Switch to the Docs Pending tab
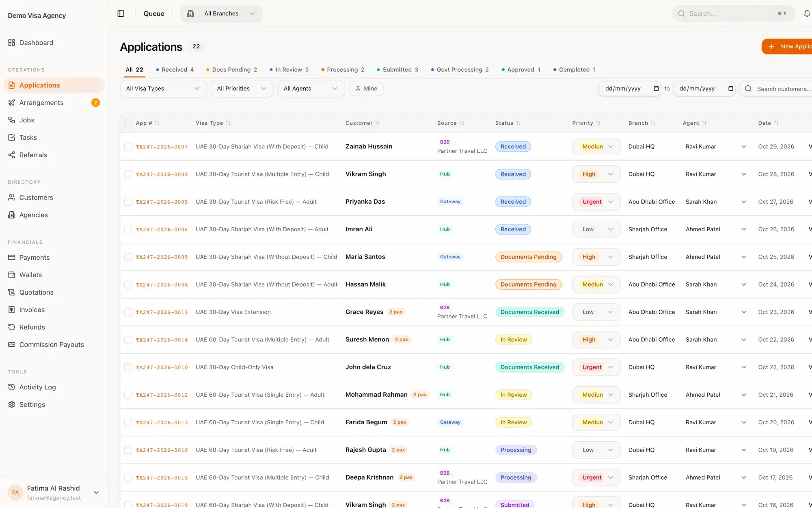The height and width of the screenshot is (508, 812). [231, 69]
